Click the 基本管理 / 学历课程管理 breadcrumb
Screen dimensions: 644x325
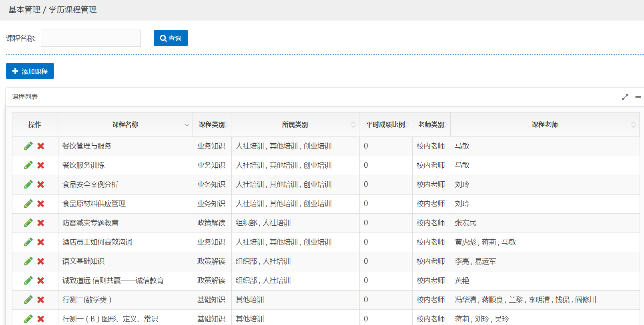point(52,10)
